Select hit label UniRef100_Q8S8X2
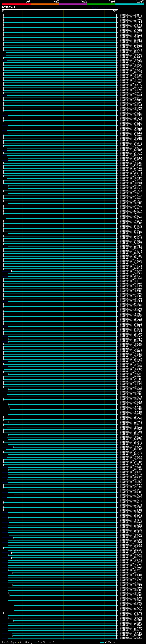 131,77
